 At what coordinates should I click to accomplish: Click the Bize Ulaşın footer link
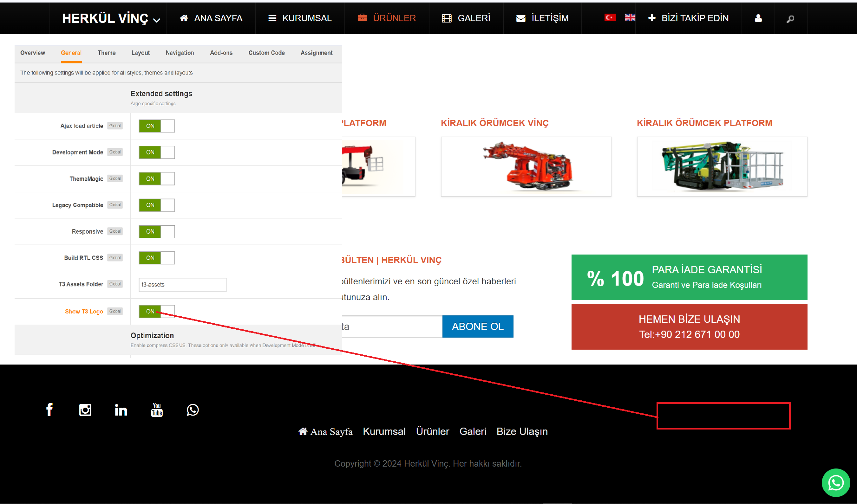pos(522,431)
